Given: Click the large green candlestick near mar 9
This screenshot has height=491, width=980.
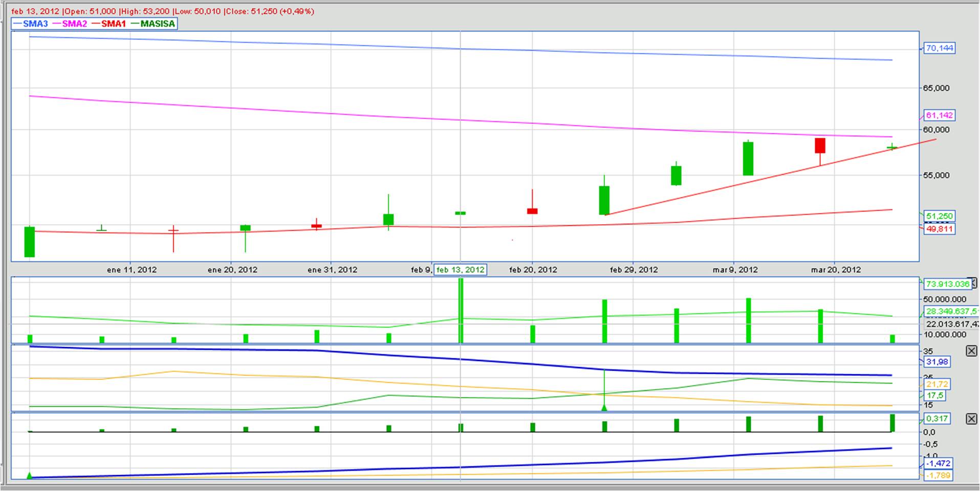Looking at the screenshot, I should (x=748, y=159).
